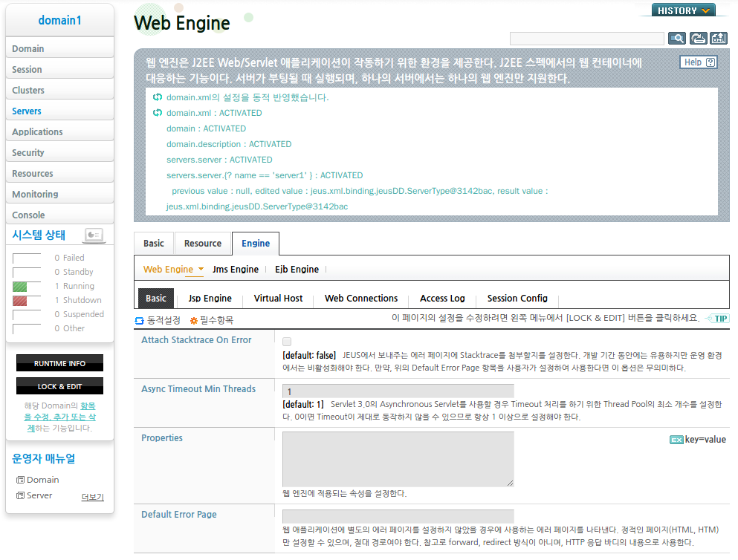Viewport: 738px width, 560px height.
Task: Click the EX example icon beside key=value
Action: point(676,440)
